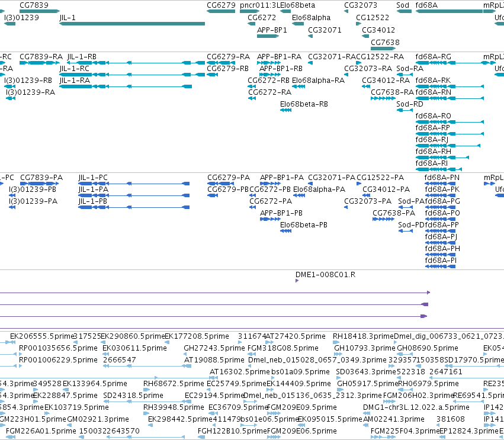The image size is (504, 440).
Task: Select the fd68A gene label
Action: (426, 5)
